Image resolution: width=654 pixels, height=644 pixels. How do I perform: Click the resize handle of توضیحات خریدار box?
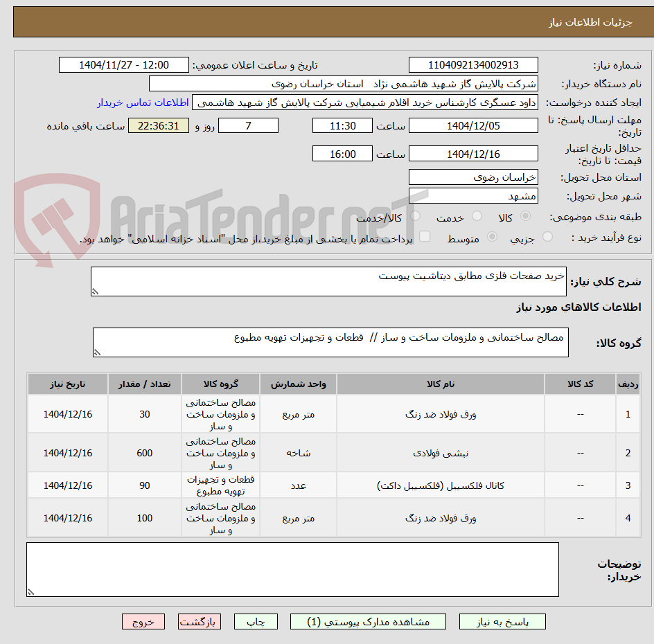(x=30, y=592)
